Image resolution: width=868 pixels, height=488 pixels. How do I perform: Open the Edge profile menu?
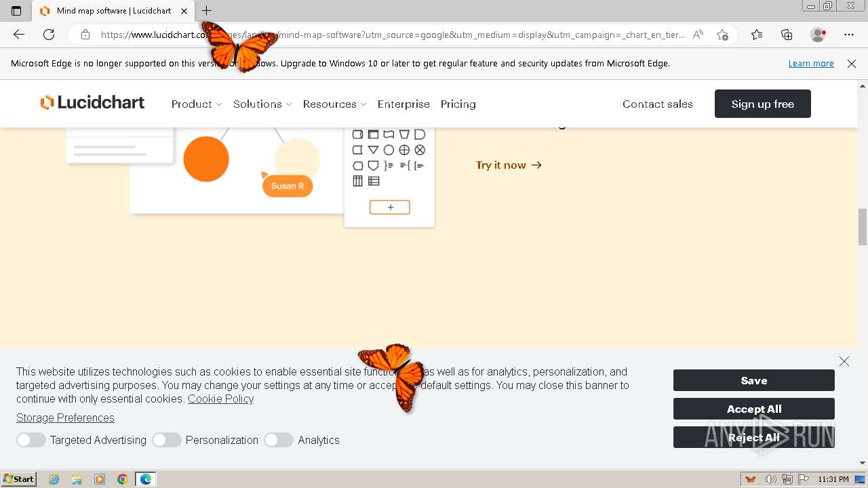[818, 35]
